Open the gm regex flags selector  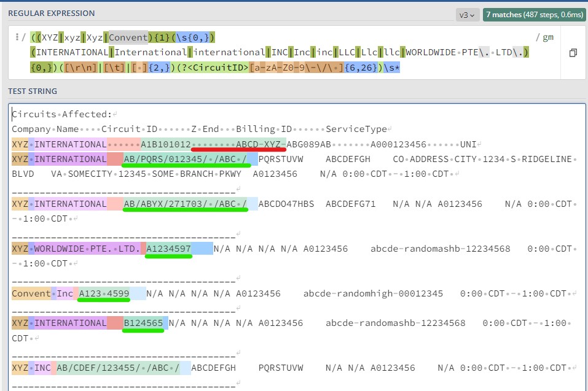click(x=544, y=37)
